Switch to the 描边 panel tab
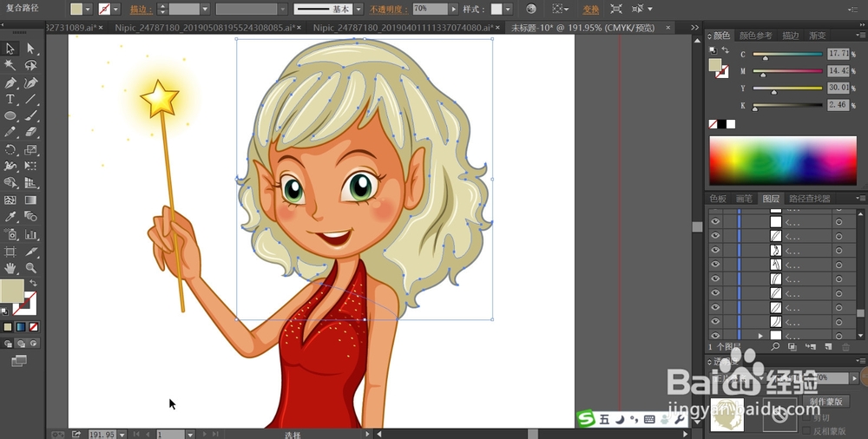 (x=791, y=36)
